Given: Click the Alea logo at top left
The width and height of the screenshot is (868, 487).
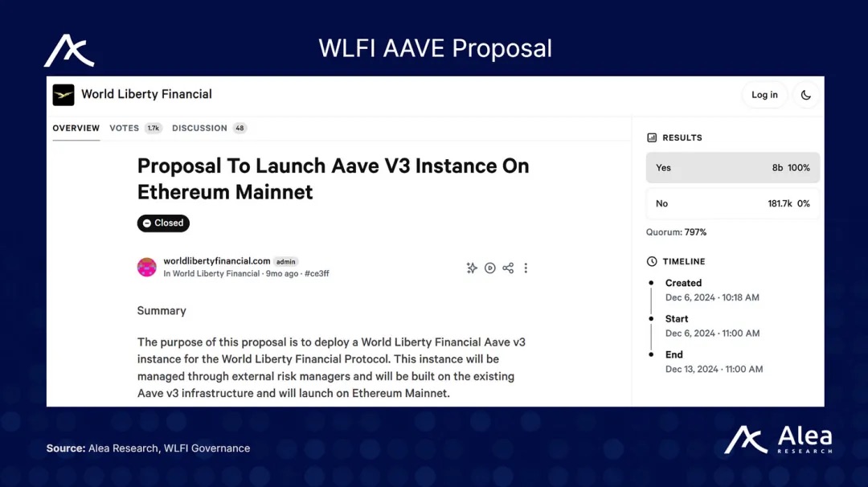Looking at the screenshot, I should [x=69, y=51].
